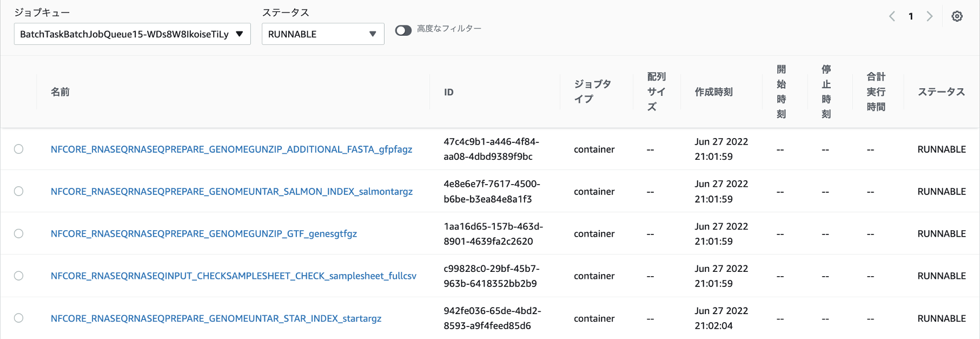
Task: Open the GUNZIP_GTF_genesgtfgz job link
Action: [x=204, y=233]
